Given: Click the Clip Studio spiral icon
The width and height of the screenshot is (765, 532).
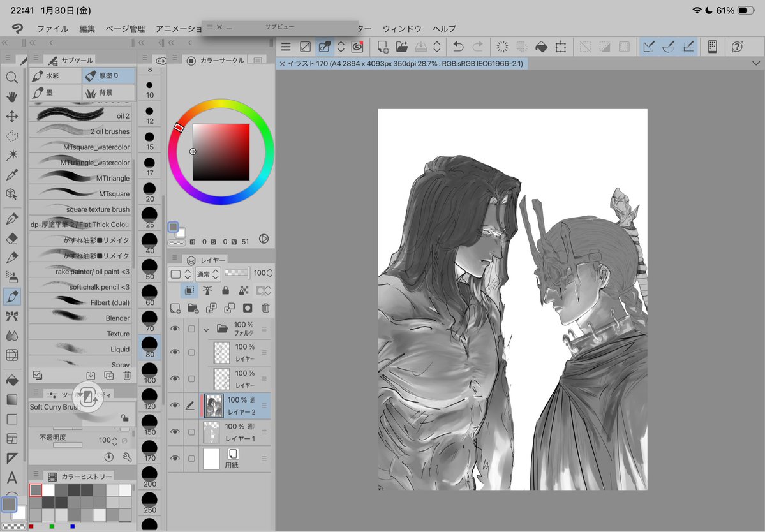Looking at the screenshot, I should click(x=357, y=47).
